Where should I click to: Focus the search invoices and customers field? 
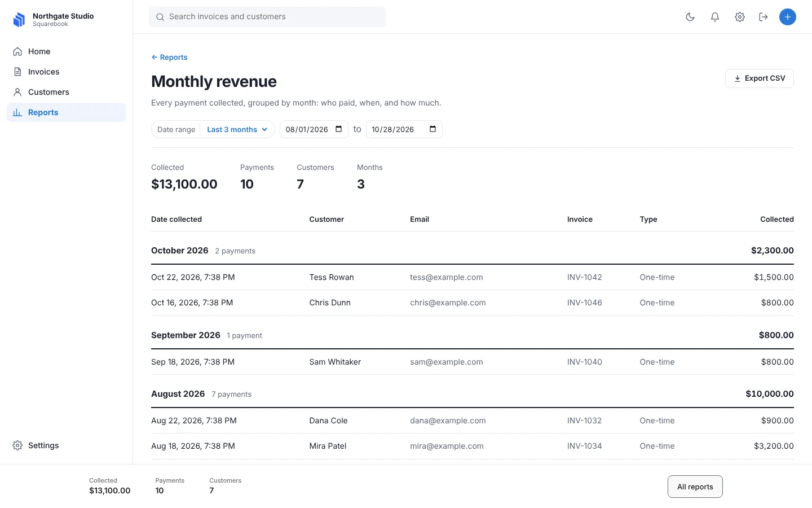pyautogui.click(x=267, y=17)
